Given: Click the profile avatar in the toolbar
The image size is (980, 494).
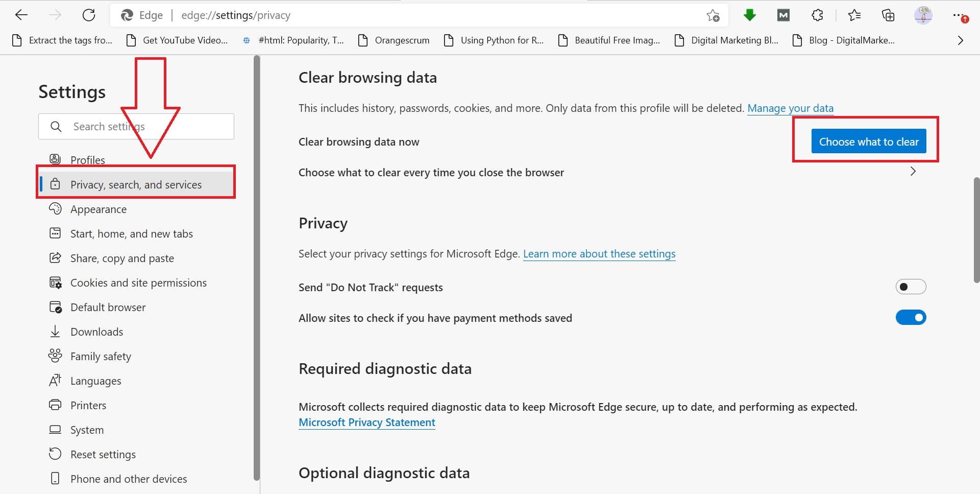Looking at the screenshot, I should (x=923, y=15).
